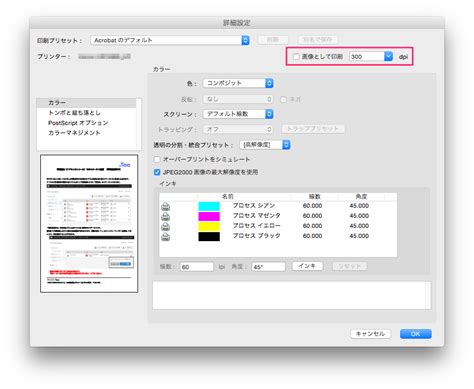This screenshot has width=474, height=389.
Task: Click the magenta color swatch
Action: pyautogui.click(x=209, y=216)
